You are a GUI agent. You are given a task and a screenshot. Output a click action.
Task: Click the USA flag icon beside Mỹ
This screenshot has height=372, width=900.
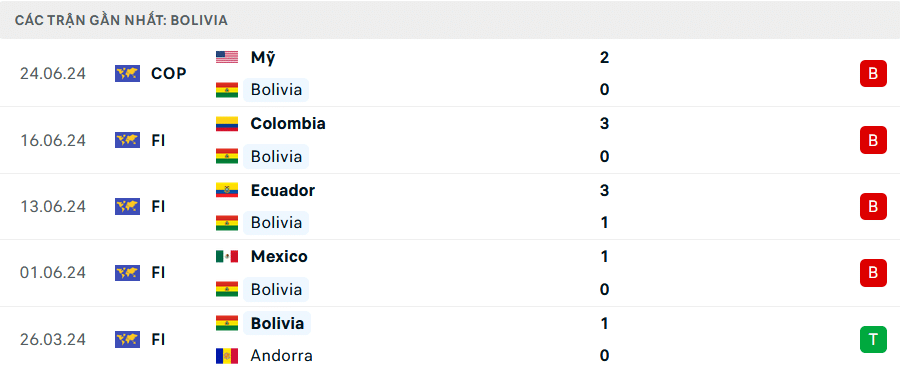click(227, 57)
